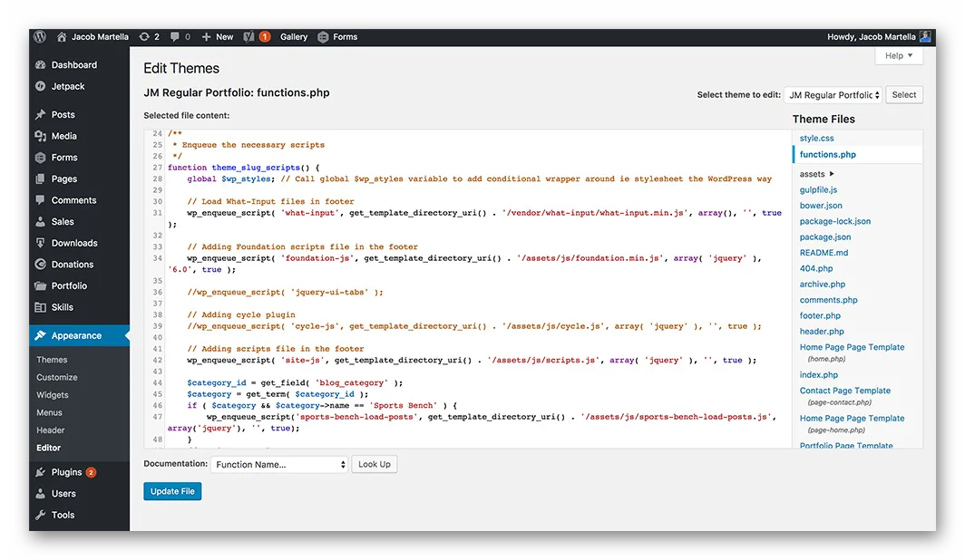Click the WordPress logo icon
The image size is (965, 560).
tap(40, 37)
